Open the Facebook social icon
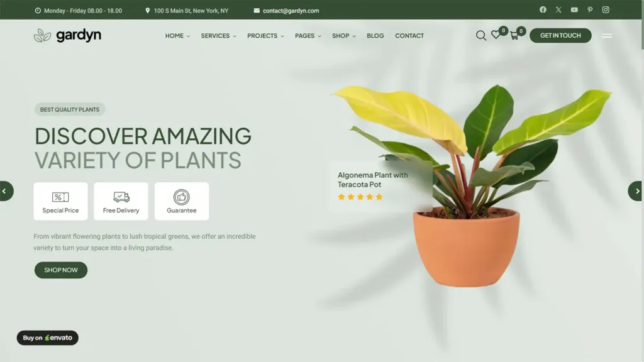 [x=543, y=10]
